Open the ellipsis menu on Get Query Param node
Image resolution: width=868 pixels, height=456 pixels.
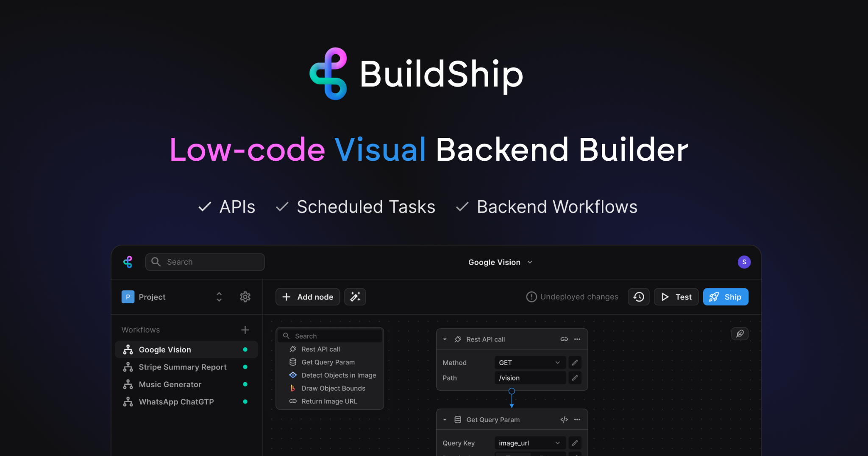pos(577,419)
